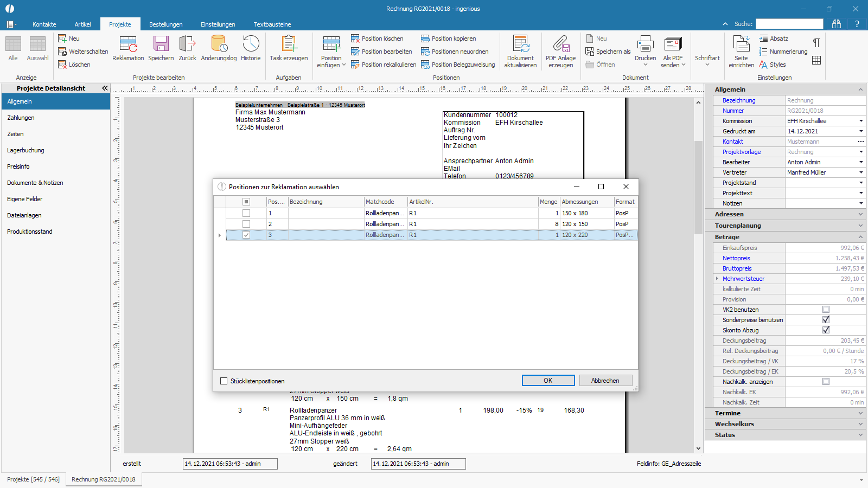Click OK in the Reklamation dialog
Viewport: 868px width, 488px height.
tap(548, 381)
